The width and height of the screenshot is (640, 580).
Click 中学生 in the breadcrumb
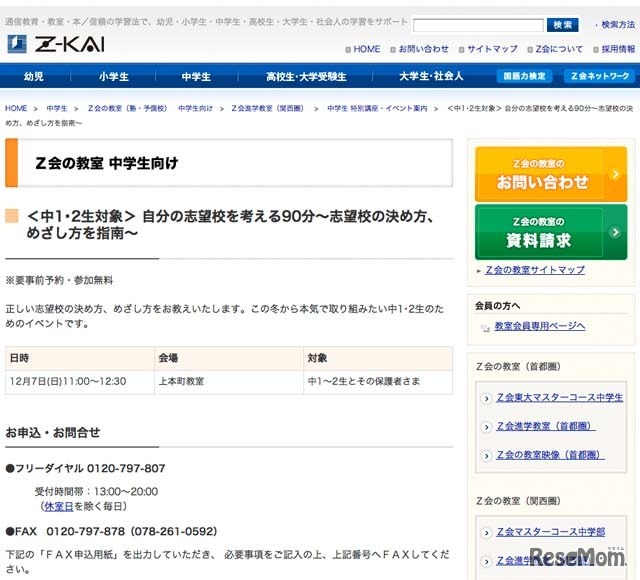57,108
